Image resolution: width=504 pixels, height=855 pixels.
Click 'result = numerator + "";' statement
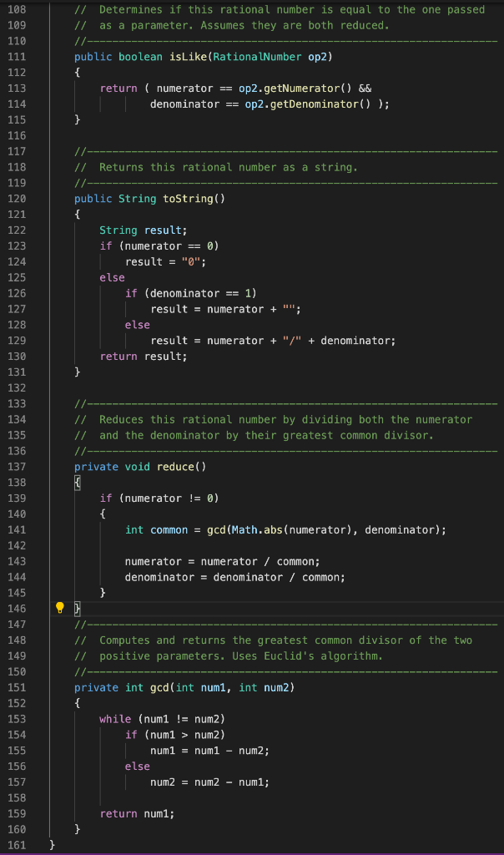click(225, 309)
